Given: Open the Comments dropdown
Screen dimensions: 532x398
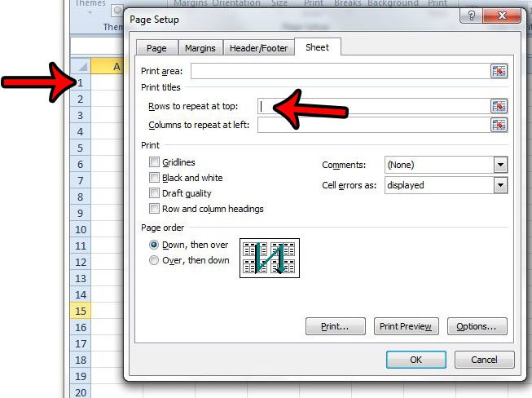Looking at the screenshot, I should coord(500,165).
